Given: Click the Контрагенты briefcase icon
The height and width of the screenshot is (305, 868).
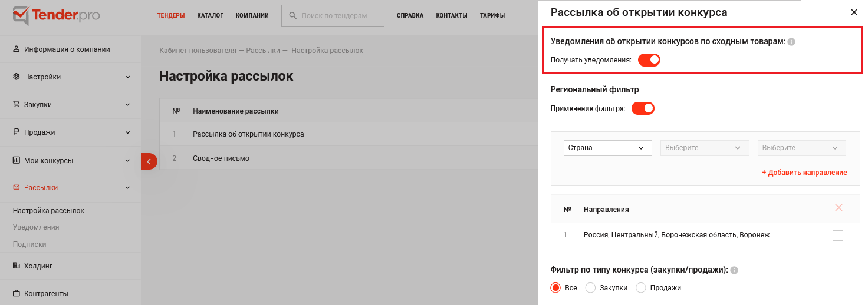Looking at the screenshot, I should click(x=17, y=293).
